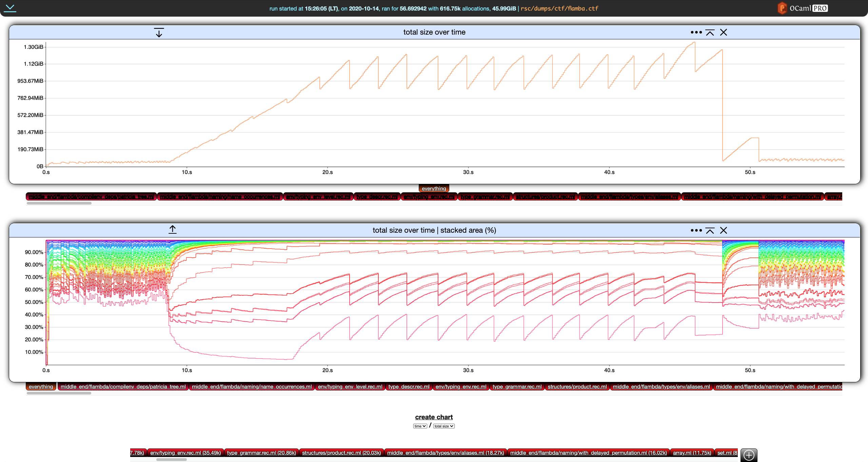This screenshot has width=868, height=462.
Task: Click the download arrow icon in top bar
Action: tap(10, 8)
